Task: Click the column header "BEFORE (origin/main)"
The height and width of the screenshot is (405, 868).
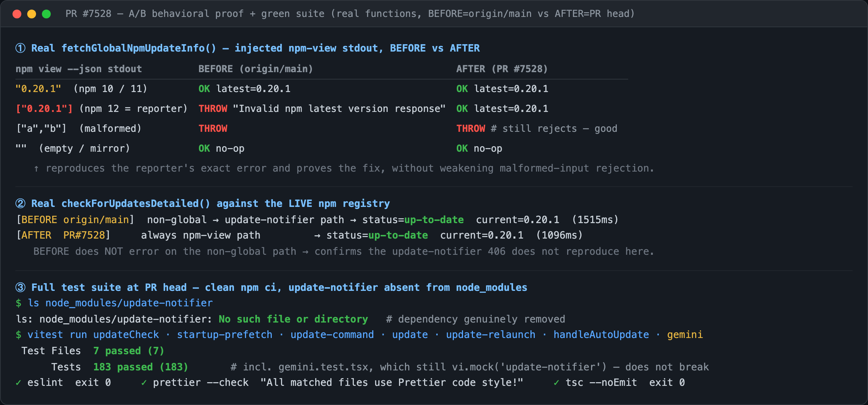Action: pyautogui.click(x=256, y=69)
